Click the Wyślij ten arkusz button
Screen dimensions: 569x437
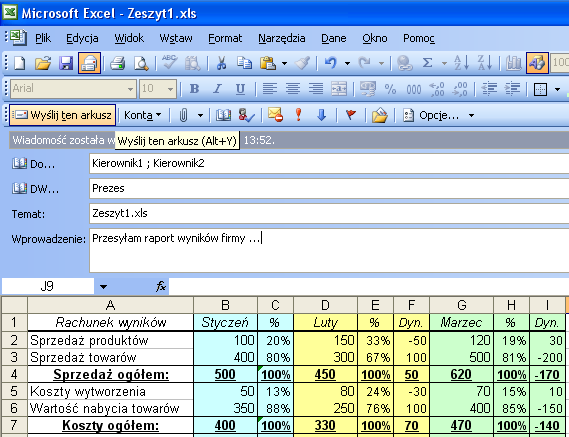(x=62, y=115)
